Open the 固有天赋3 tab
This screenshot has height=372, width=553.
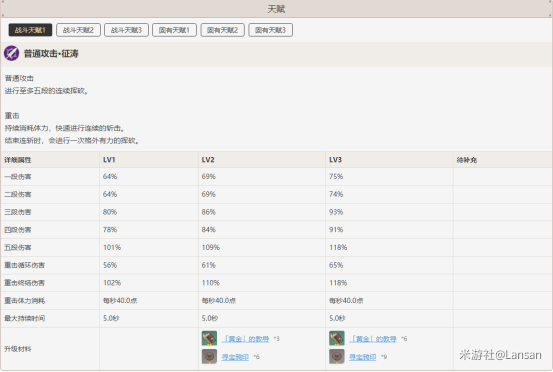(271, 30)
